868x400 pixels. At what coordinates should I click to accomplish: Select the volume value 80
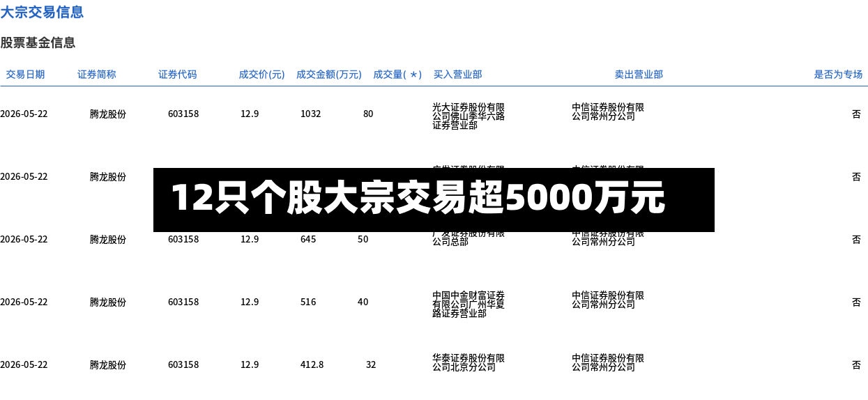pyautogui.click(x=368, y=114)
